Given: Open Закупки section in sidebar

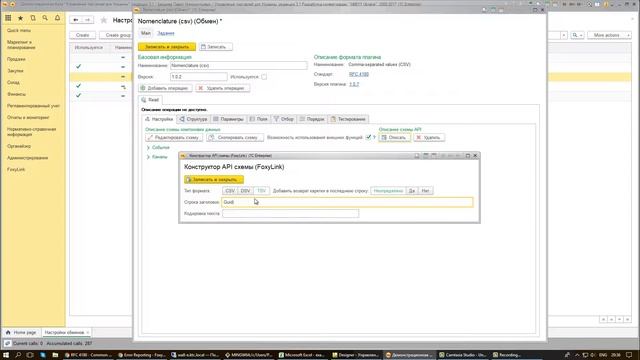Looking at the screenshot, I should [x=15, y=71].
